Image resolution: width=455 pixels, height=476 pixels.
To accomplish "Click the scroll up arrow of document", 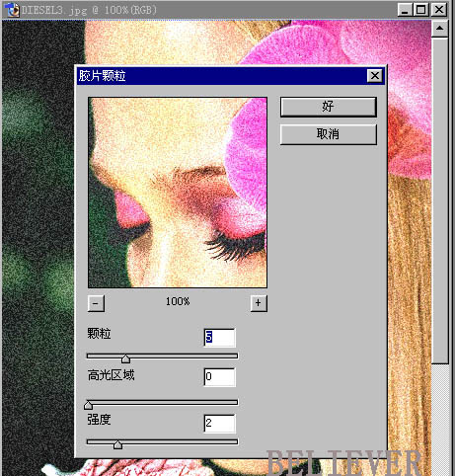I will click(x=439, y=29).
